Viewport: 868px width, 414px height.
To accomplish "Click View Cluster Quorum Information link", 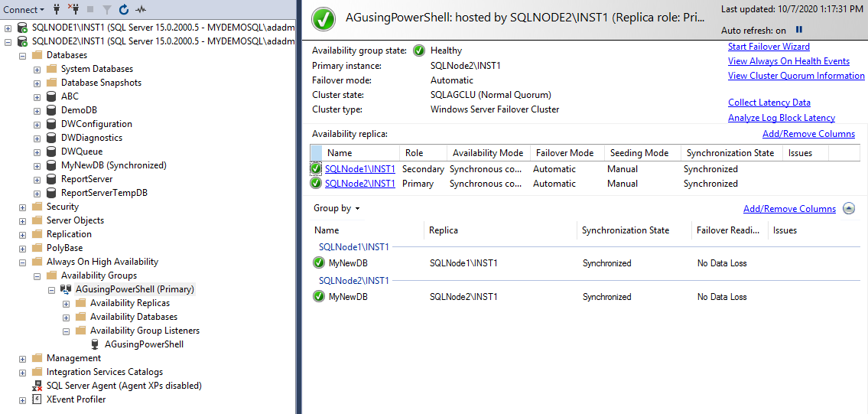I will click(796, 76).
